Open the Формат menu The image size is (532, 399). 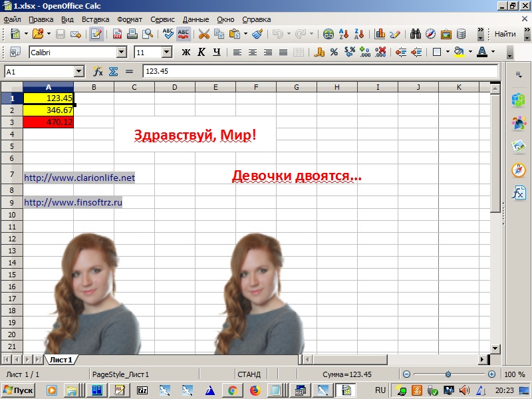pyautogui.click(x=130, y=19)
